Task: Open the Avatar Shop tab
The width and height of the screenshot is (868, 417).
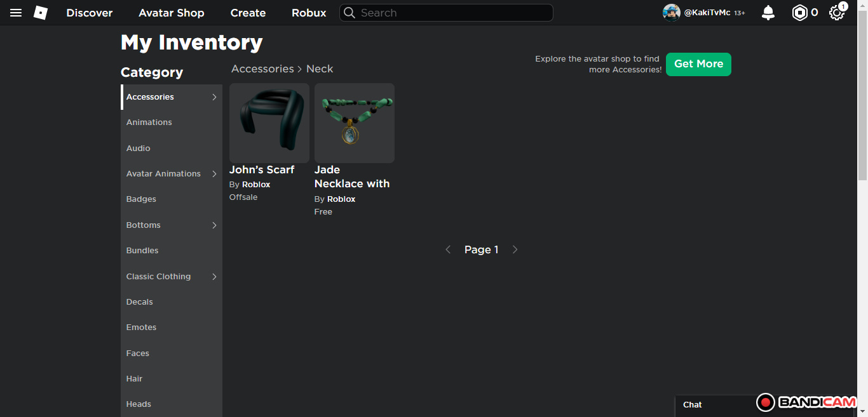Action: [172, 13]
